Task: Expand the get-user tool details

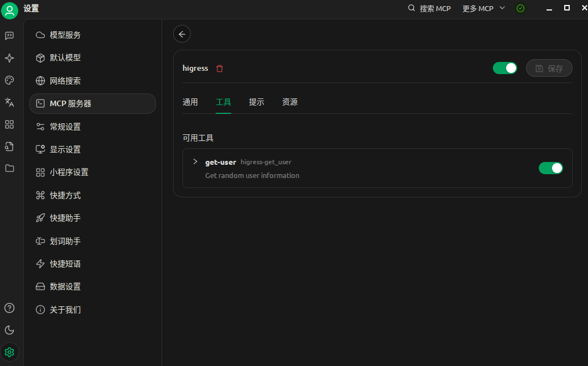Action: (195, 161)
